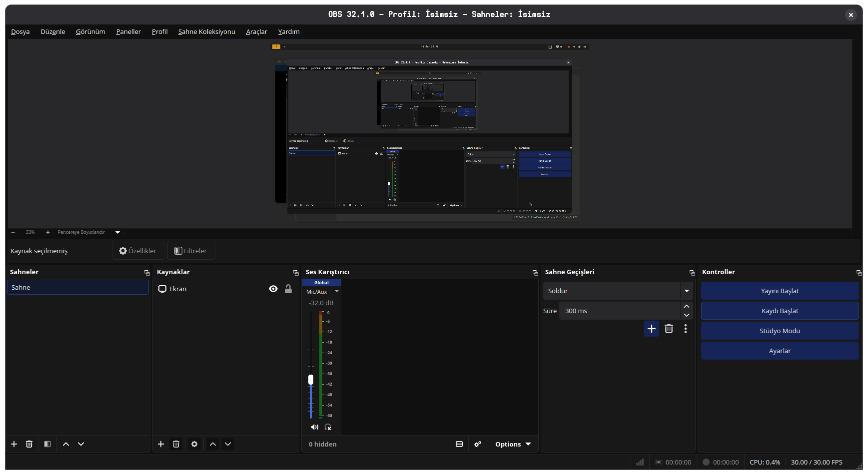Click the Kaydı Başlat button
868x475 pixels.
[780, 311]
